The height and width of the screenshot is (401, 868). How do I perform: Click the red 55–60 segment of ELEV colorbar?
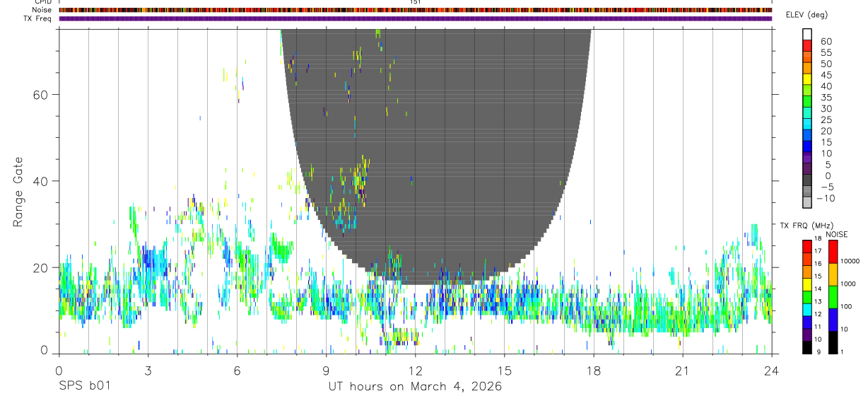[807, 46]
